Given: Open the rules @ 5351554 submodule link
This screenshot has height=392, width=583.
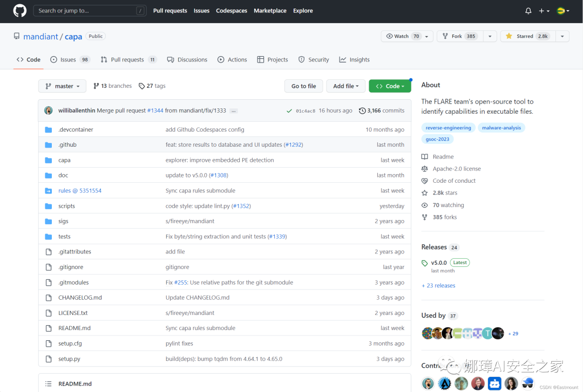Looking at the screenshot, I should pos(80,191).
